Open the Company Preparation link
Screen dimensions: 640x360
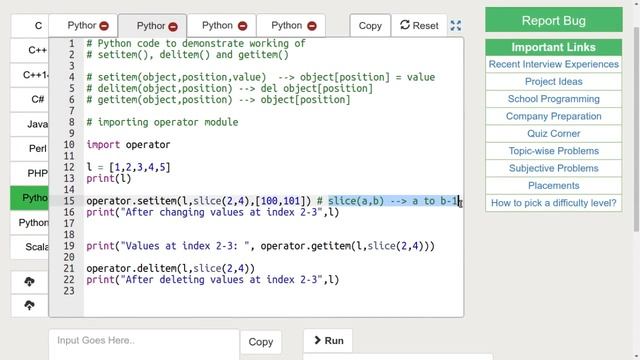click(553, 116)
